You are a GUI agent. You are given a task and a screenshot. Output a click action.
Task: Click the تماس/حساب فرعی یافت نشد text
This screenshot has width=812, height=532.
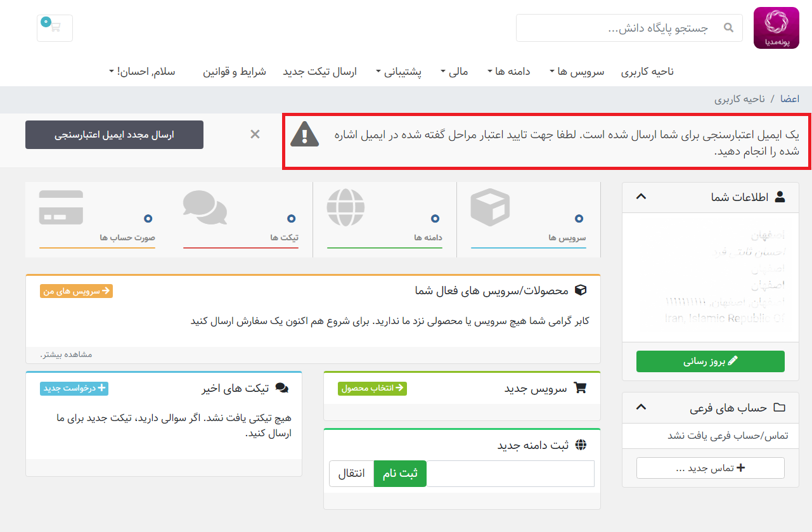pos(726,436)
